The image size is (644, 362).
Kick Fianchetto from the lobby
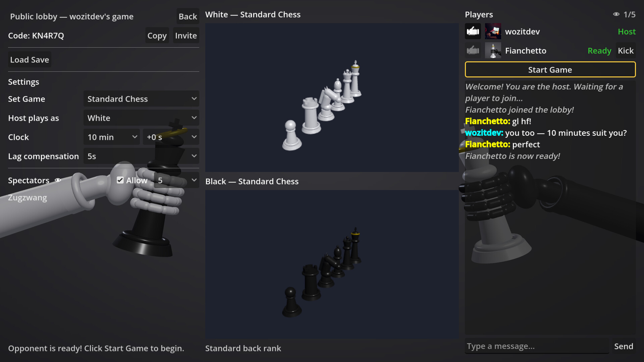(626, 51)
